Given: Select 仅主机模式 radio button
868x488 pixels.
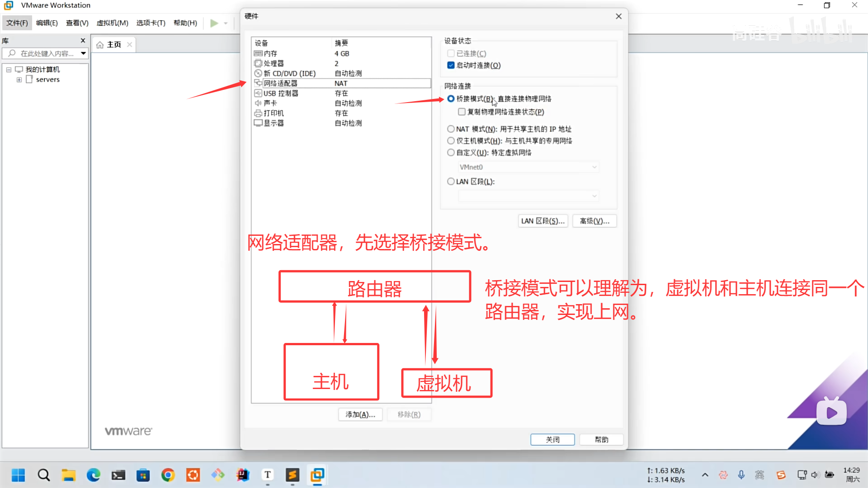Looking at the screenshot, I should 451,141.
